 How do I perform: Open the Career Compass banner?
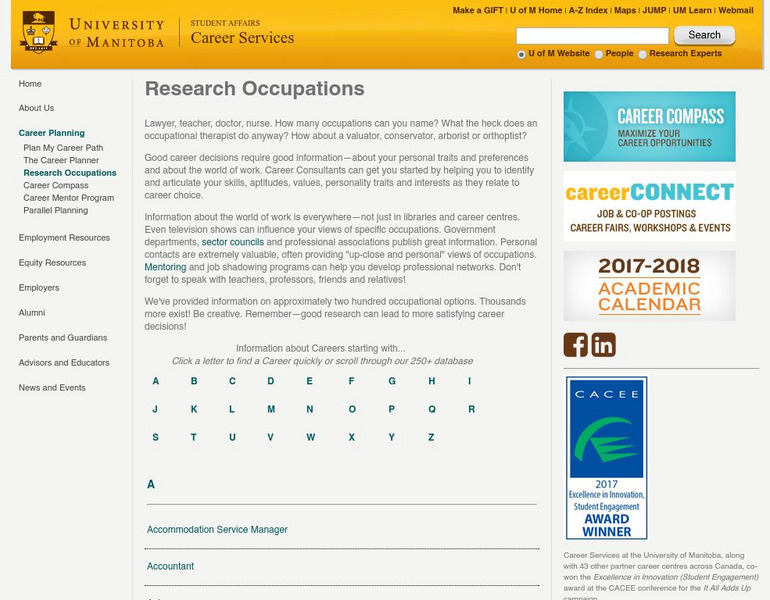click(649, 126)
